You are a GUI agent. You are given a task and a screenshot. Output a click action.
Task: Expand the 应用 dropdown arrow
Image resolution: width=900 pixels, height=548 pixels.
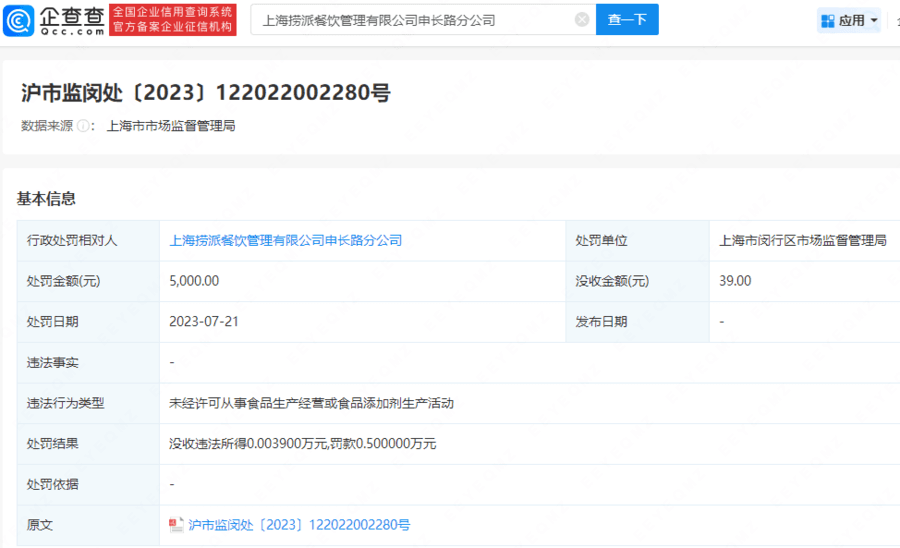click(x=874, y=21)
